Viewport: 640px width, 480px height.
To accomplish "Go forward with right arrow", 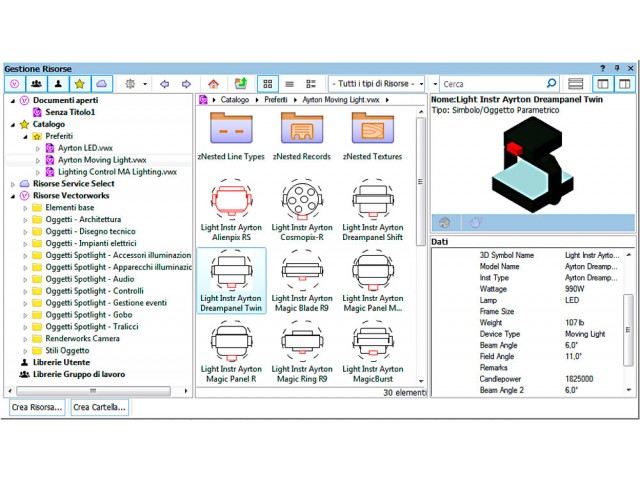I will click(x=186, y=84).
